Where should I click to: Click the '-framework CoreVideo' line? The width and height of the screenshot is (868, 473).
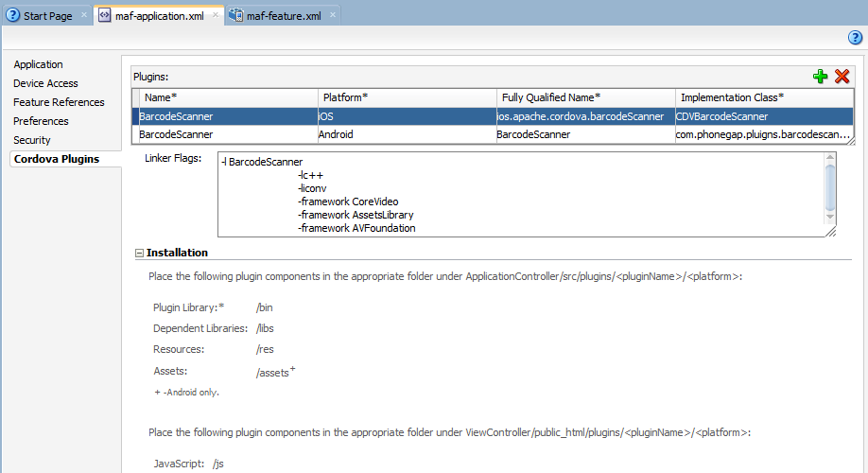[348, 201]
